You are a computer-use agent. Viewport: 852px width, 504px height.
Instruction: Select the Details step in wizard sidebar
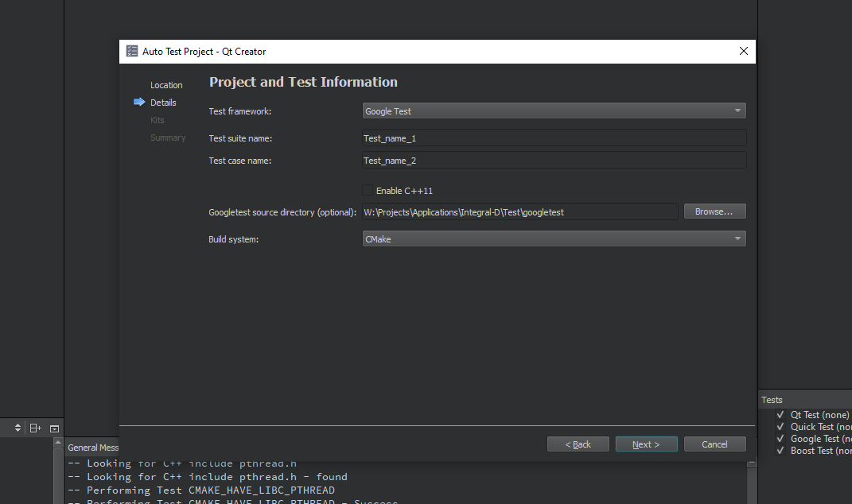click(164, 103)
